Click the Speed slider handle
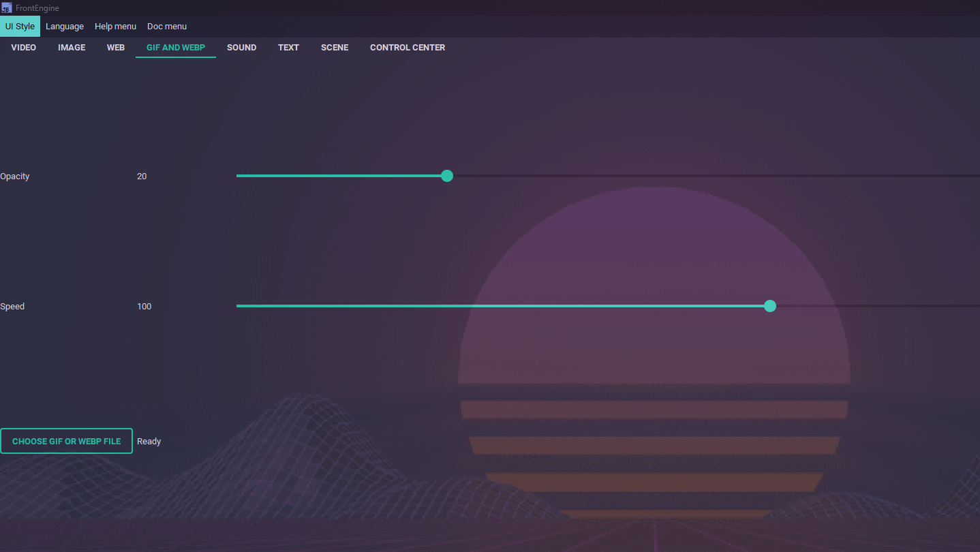Image resolution: width=980 pixels, height=552 pixels. (770, 306)
